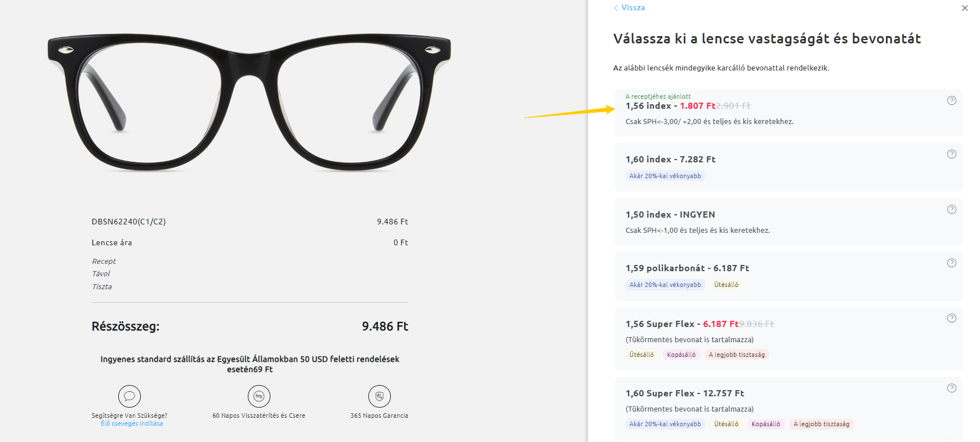Select the free 1,50 index lens

(789, 222)
